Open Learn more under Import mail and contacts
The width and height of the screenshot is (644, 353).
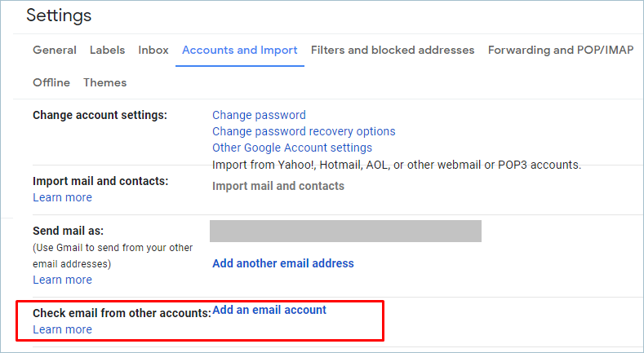click(62, 197)
